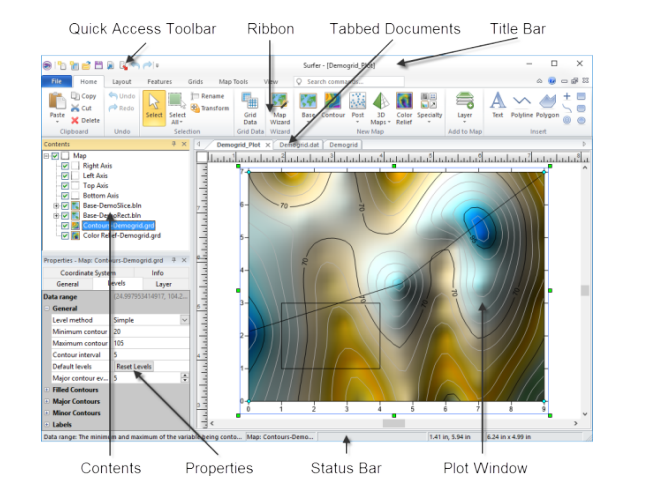This screenshot has width=646, height=480.
Task: Expand the Filled Contours section
Action: pos(46,390)
